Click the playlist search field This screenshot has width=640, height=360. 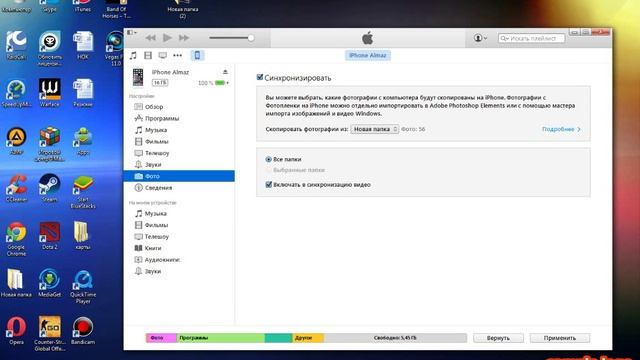pyautogui.click(x=531, y=38)
